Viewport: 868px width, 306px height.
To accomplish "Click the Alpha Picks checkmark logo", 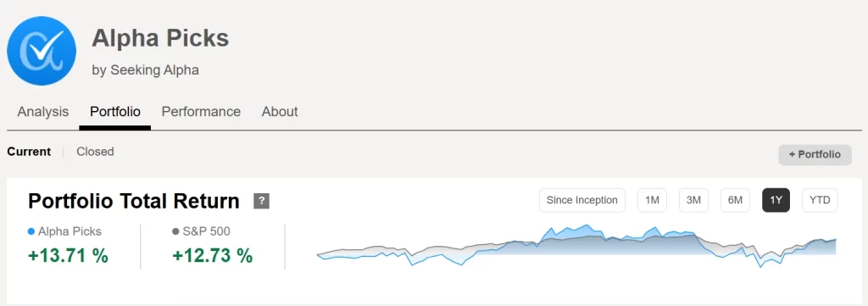I will [42, 50].
